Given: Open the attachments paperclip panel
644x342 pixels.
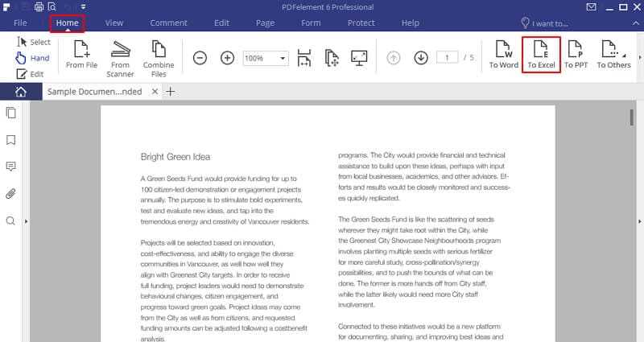Looking at the screenshot, I should (11, 193).
